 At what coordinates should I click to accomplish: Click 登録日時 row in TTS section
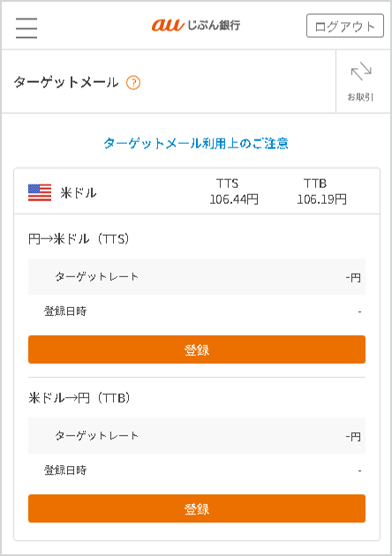click(197, 312)
